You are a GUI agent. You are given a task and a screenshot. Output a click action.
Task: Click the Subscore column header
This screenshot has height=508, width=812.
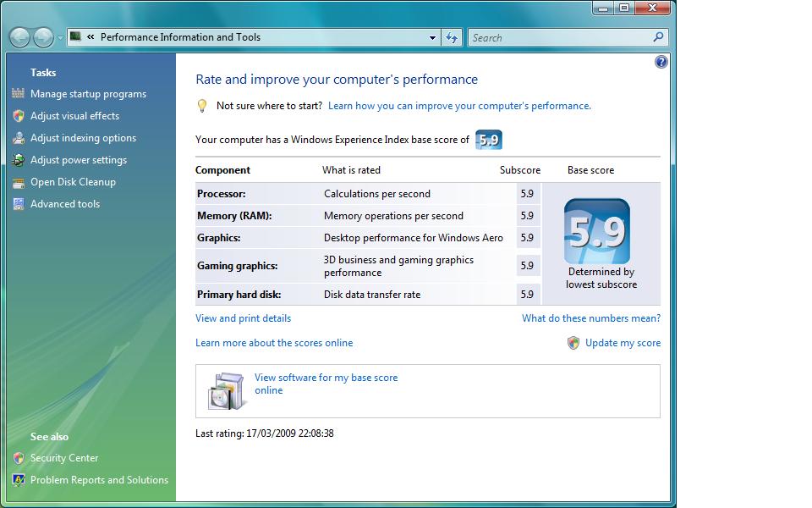[520, 170]
